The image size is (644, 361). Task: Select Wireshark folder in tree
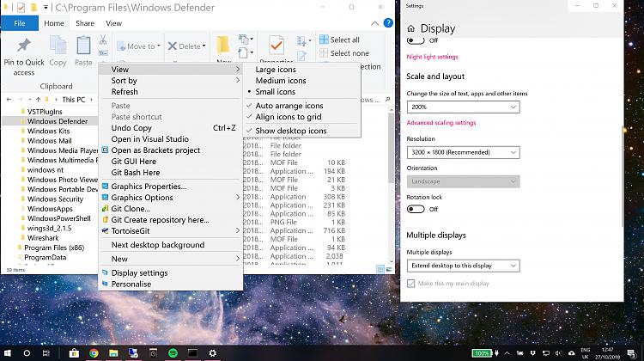[43, 238]
